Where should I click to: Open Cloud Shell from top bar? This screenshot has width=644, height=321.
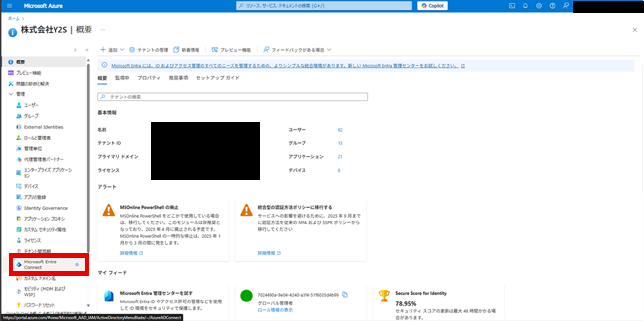click(x=512, y=6)
